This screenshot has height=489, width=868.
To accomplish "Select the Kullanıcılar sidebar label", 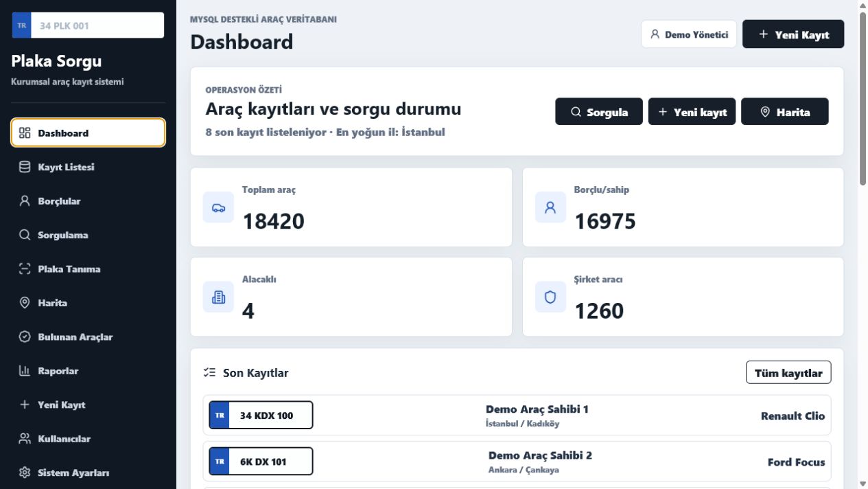I will click(64, 439).
